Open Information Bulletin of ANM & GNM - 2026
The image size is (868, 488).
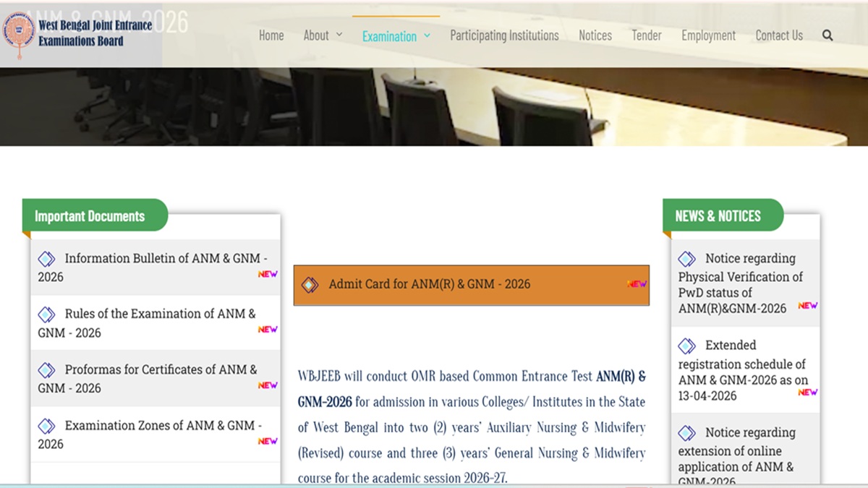153,267
